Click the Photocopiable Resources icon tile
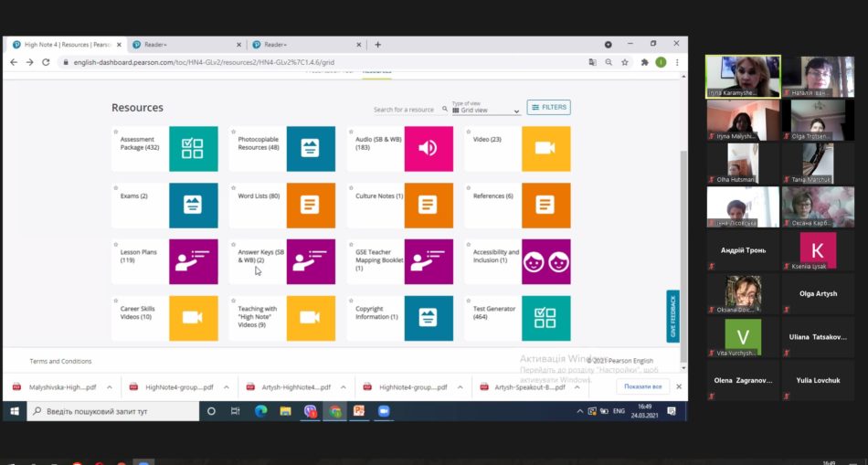This screenshot has width=868, height=465. [x=311, y=149]
